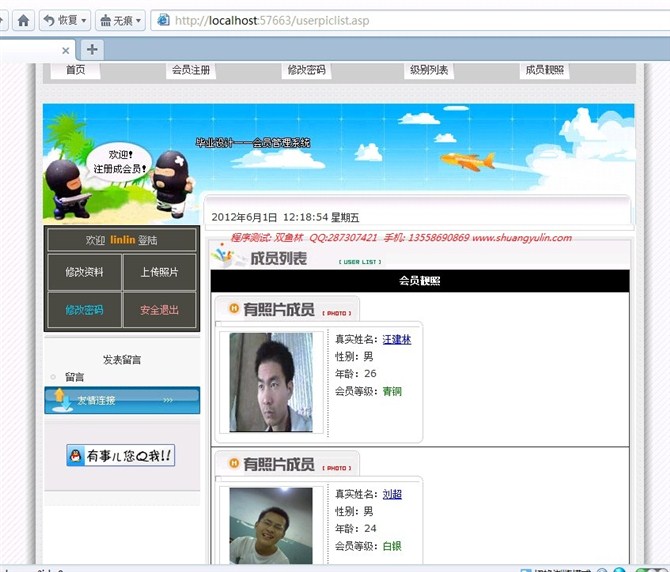This screenshot has height=572, width=670.
Task: Open the 恢复 dropdown arrow
Action: point(83,20)
